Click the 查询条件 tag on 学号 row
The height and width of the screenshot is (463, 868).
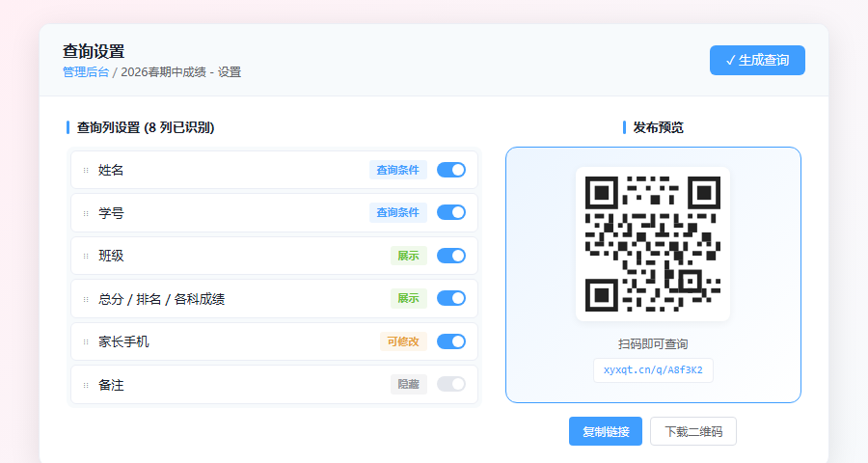pyautogui.click(x=398, y=212)
